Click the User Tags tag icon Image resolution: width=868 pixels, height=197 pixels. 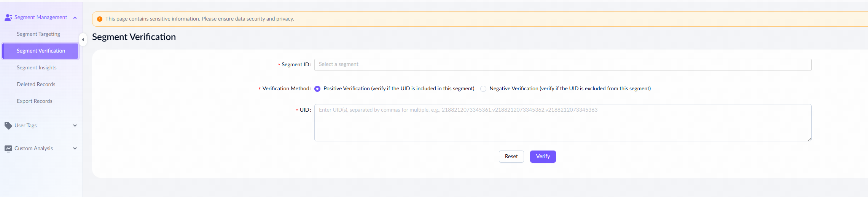[x=8, y=125]
